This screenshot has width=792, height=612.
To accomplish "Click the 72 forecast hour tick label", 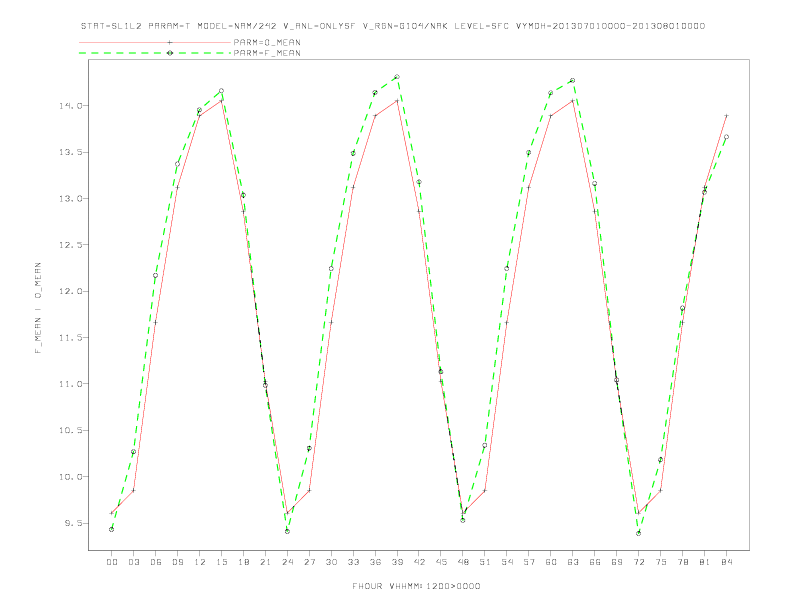I will click(x=639, y=562).
